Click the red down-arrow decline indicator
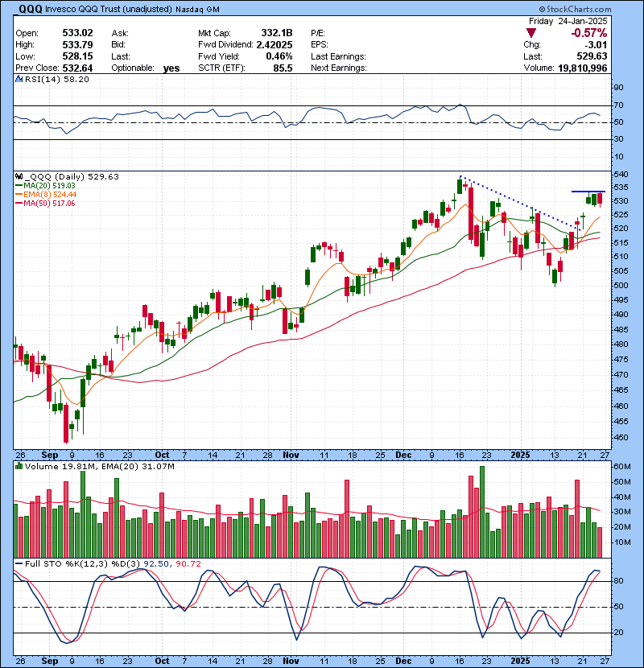Image resolution: width=644 pixels, height=668 pixels. coord(530,34)
